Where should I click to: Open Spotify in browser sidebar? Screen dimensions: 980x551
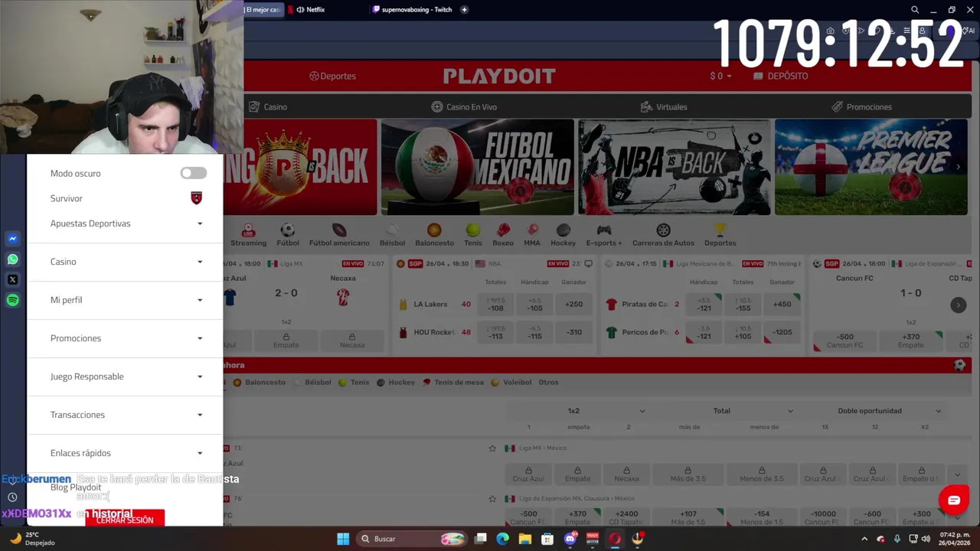click(x=12, y=301)
